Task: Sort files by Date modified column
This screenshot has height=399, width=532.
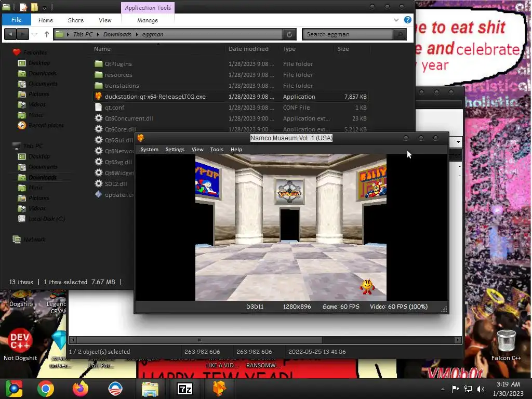Action: pos(248,49)
